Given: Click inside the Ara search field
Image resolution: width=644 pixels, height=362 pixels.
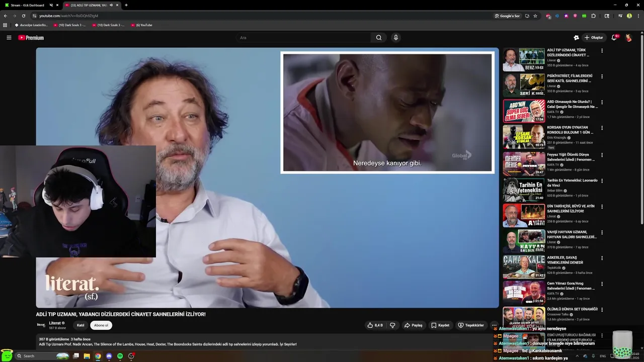Looking at the screenshot, I should pos(304,38).
